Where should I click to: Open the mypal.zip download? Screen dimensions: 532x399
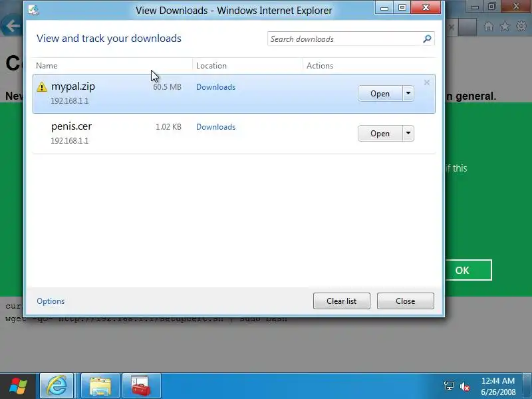380,93
